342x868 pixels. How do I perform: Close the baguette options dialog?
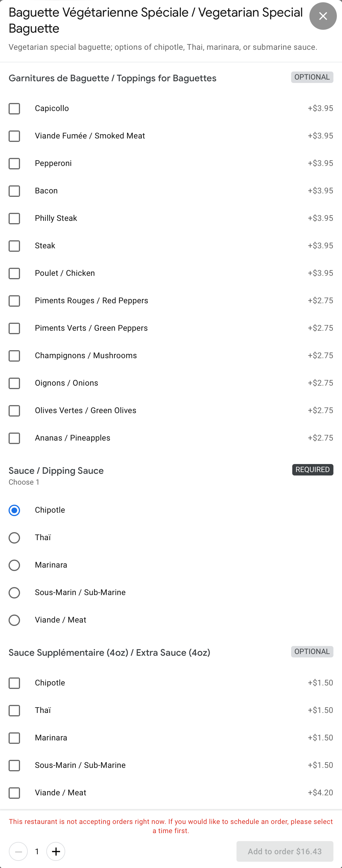(323, 16)
